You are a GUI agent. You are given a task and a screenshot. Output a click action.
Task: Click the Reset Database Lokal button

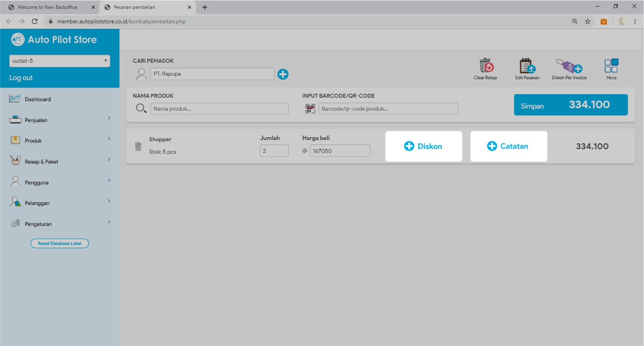point(60,243)
